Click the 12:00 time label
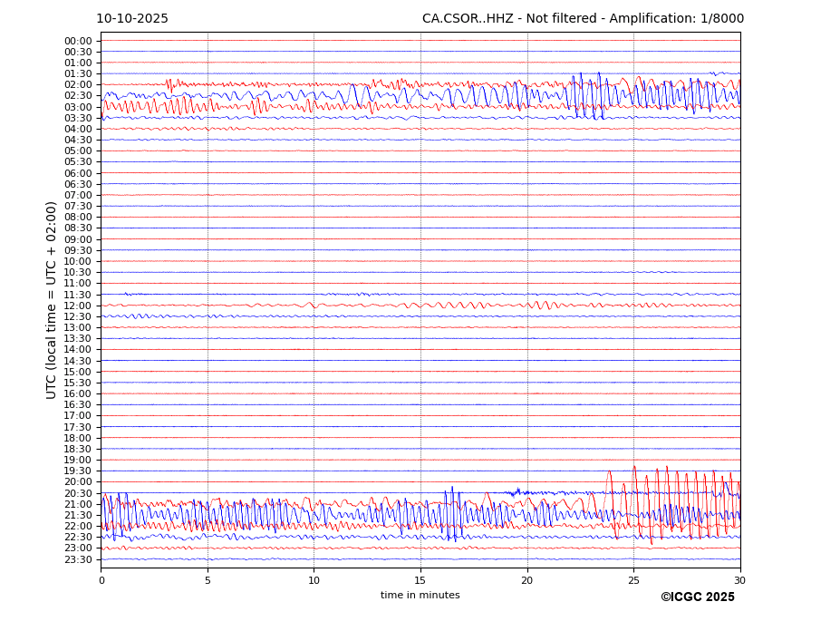Screen dimensions: 840x631 click(78, 306)
